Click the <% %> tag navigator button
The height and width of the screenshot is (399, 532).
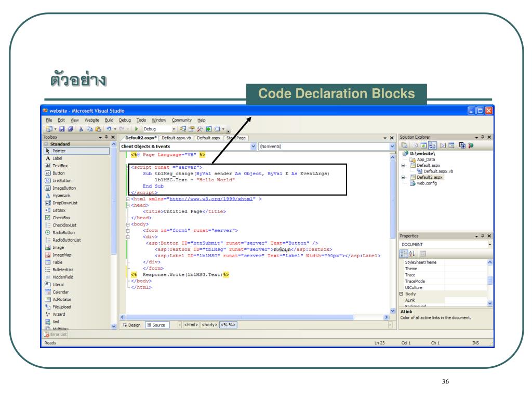coord(228,325)
